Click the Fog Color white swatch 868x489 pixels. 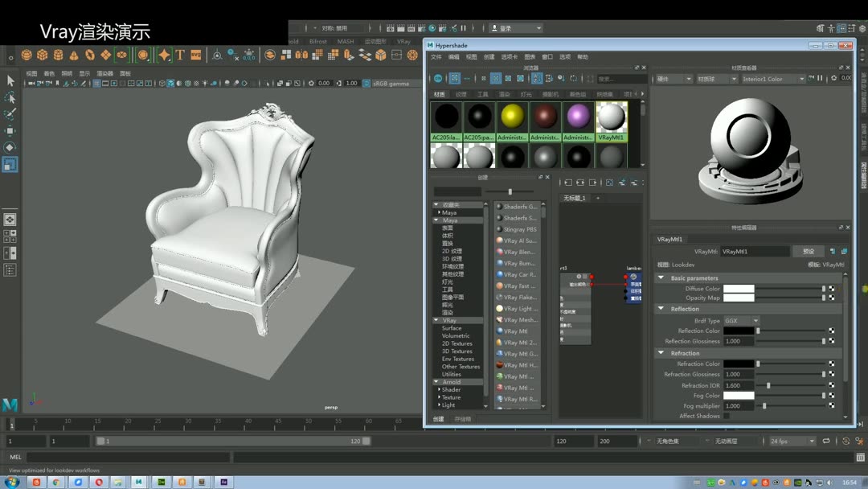coord(739,396)
